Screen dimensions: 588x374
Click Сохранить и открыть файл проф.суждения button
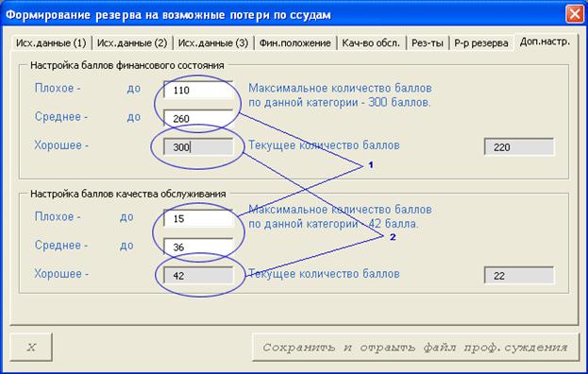pyautogui.click(x=415, y=348)
